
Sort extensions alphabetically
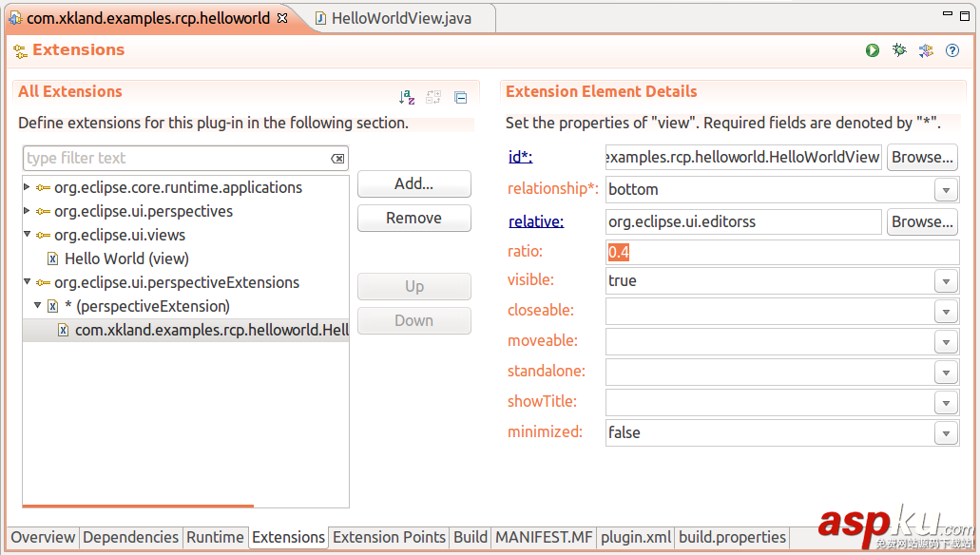point(407,97)
